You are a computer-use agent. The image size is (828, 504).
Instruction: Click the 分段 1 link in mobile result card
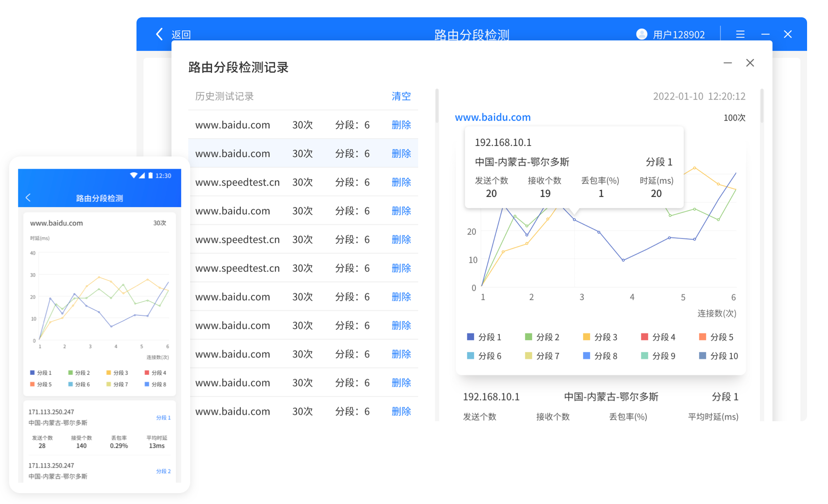[163, 418]
